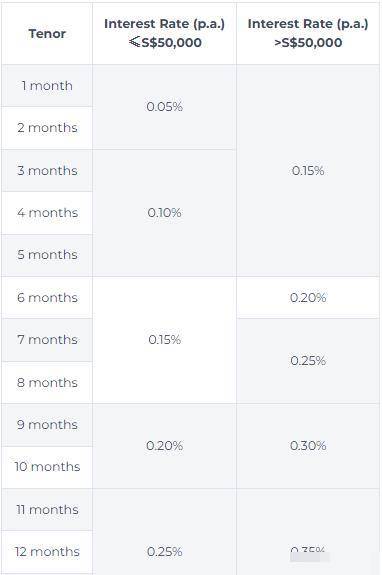The image size is (382, 575).
Task: Click the 6 months tenor cell
Action: 47,297
